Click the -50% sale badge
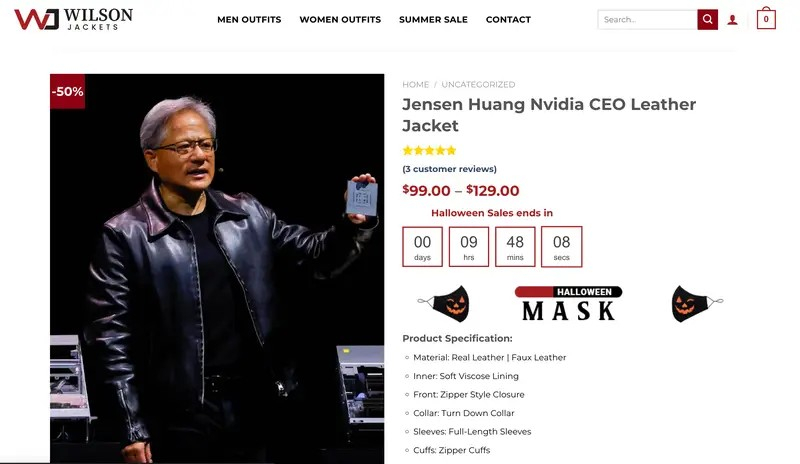The width and height of the screenshot is (800, 464). pyautogui.click(x=68, y=91)
